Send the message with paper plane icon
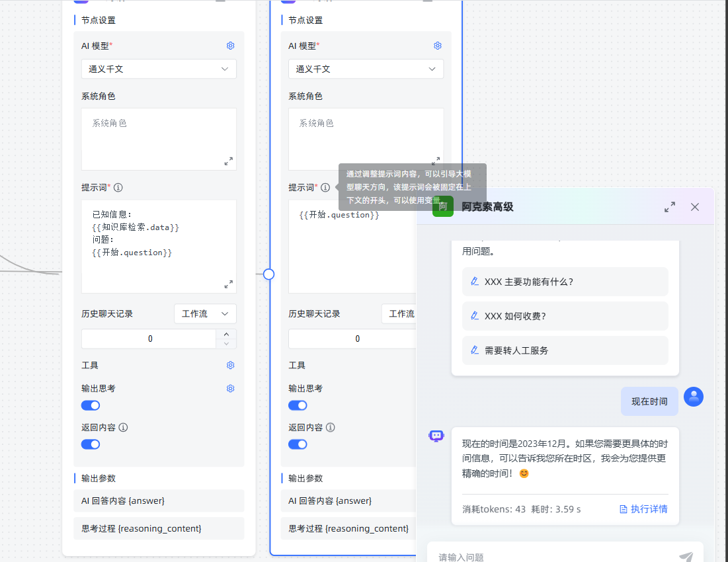Screen dimensions: 728x562 (x=686, y=557)
